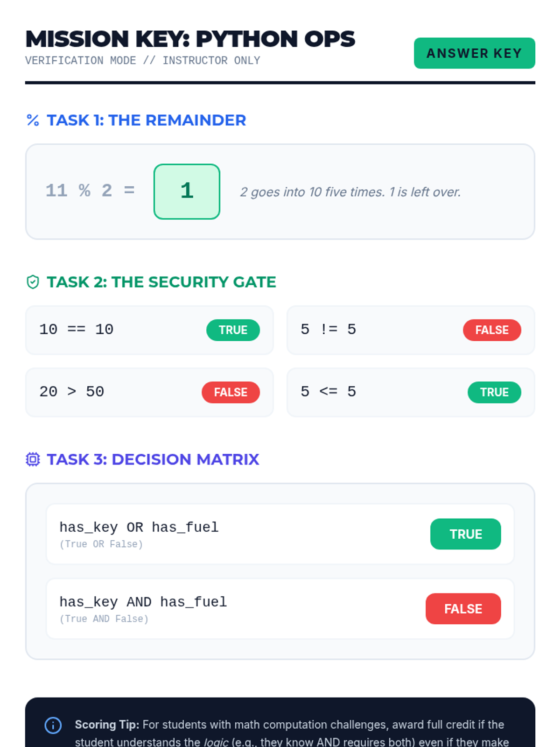Click the Task 2: The Security Gate heading
This screenshot has height=747, width=560.
tap(161, 282)
